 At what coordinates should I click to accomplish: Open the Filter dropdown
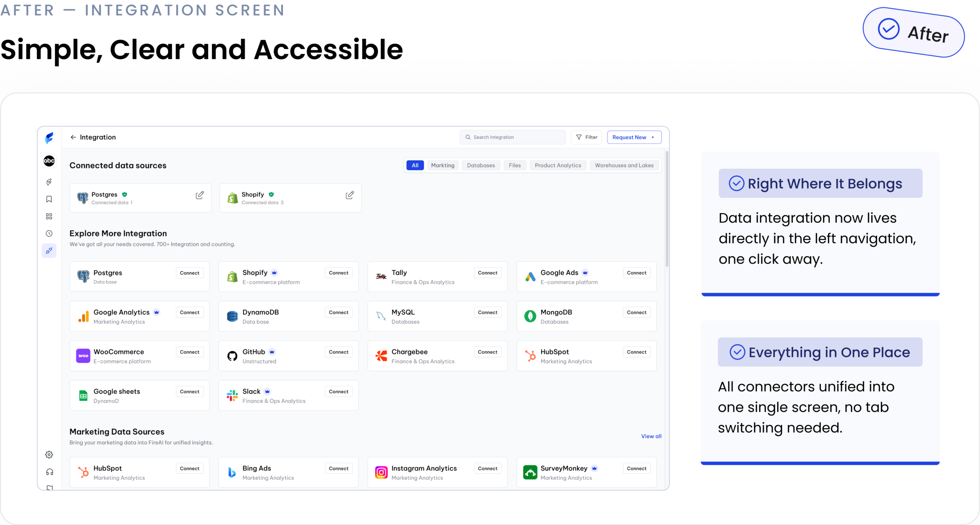[586, 137]
